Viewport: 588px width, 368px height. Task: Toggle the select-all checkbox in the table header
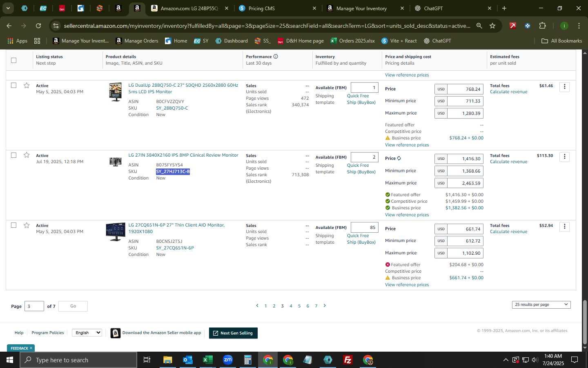click(x=13, y=60)
